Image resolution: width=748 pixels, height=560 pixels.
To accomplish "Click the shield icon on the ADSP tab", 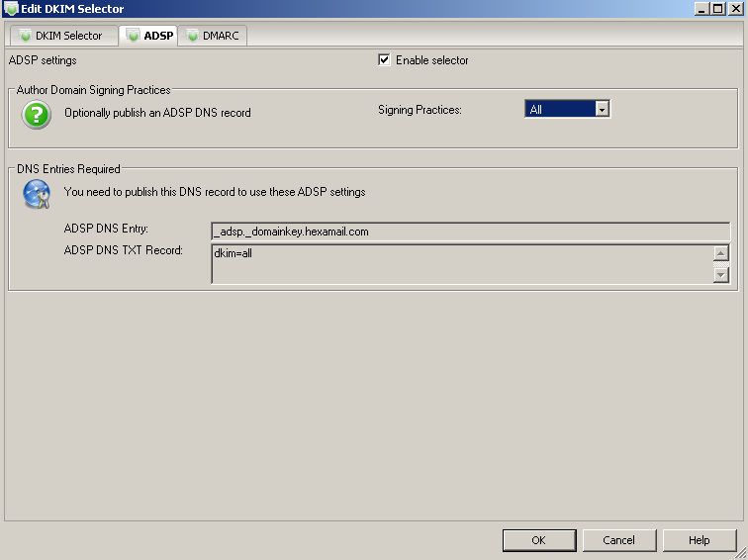I will 132,36.
